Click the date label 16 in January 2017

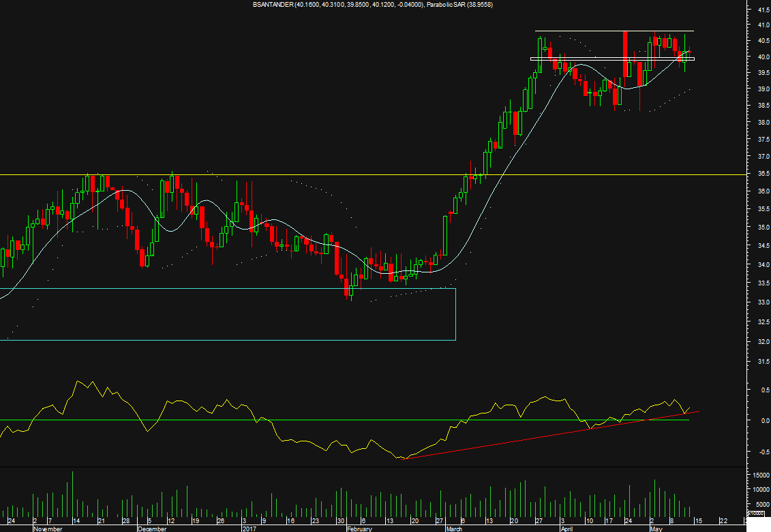point(290,521)
